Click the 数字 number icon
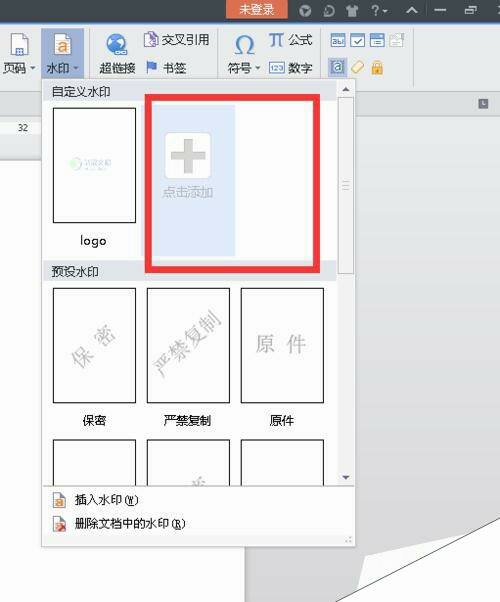 [276, 68]
